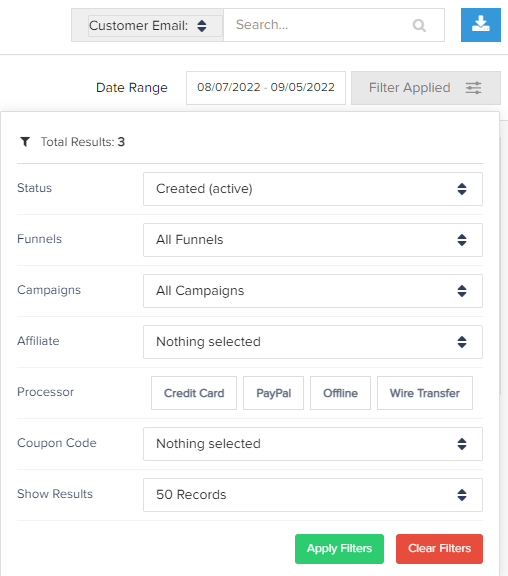Click the arrows icon on Show Results dropdown

(x=462, y=495)
